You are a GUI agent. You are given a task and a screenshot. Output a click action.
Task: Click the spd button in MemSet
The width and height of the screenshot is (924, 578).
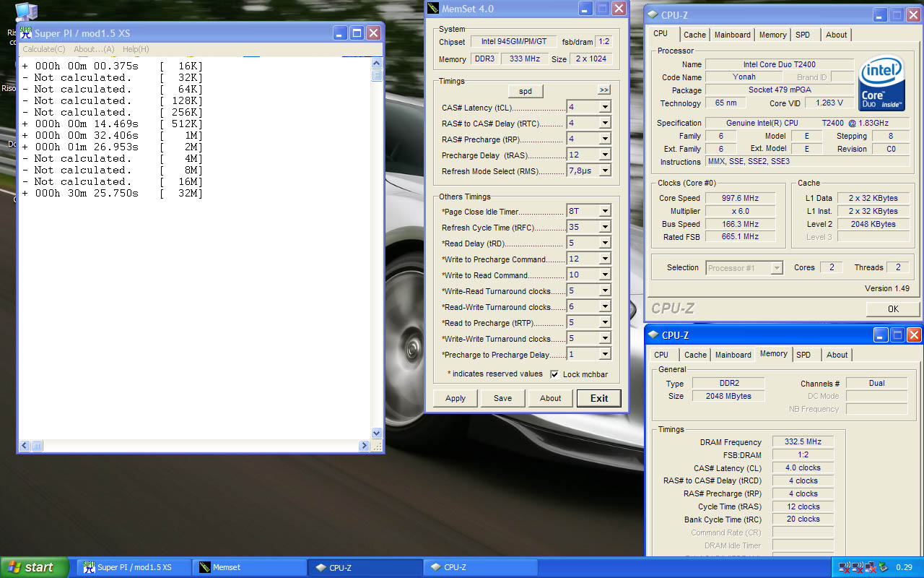click(526, 91)
